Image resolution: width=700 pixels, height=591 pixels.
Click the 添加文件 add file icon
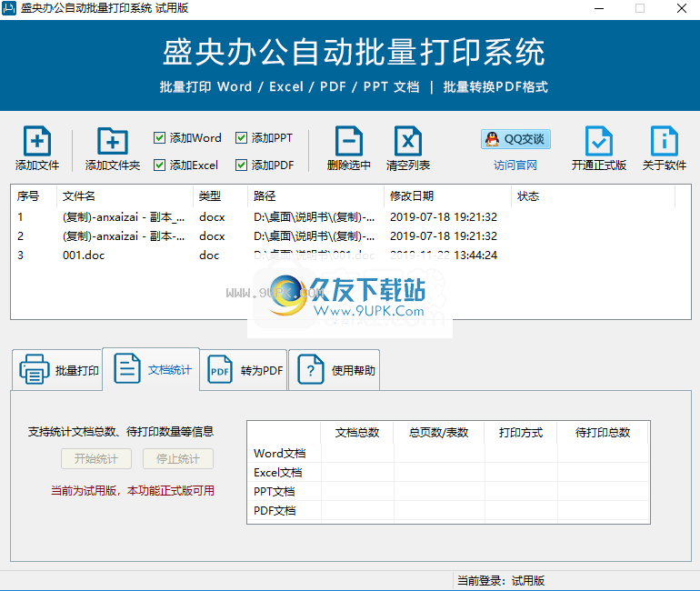[37, 142]
